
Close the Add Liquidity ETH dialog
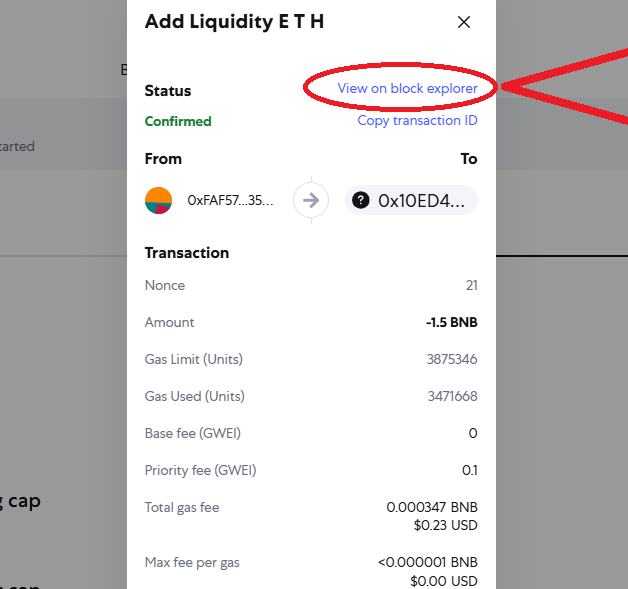pos(464,22)
